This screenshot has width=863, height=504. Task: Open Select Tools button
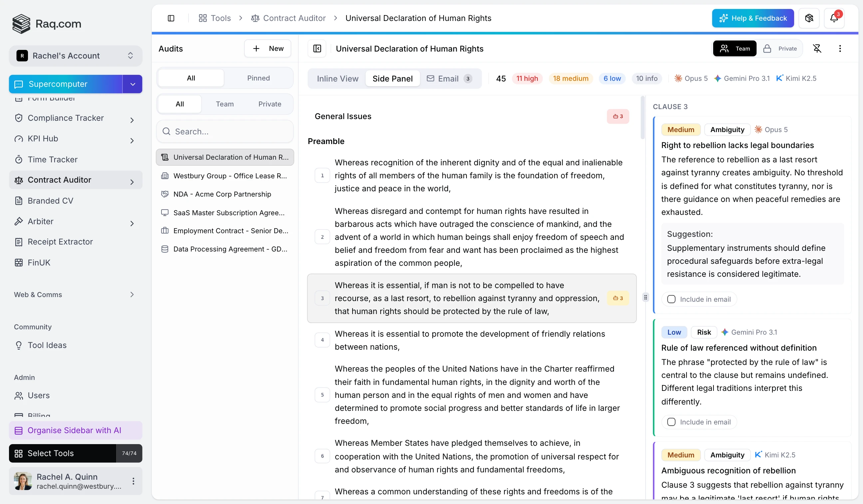(63, 453)
